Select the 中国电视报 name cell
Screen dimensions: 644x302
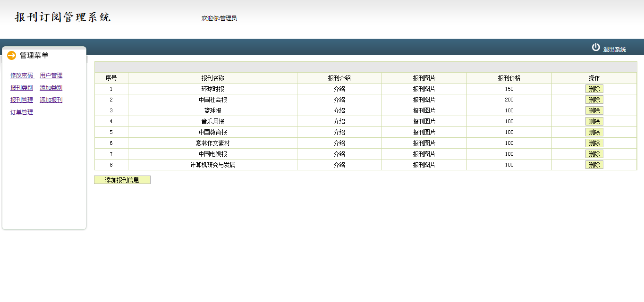[x=212, y=154]
